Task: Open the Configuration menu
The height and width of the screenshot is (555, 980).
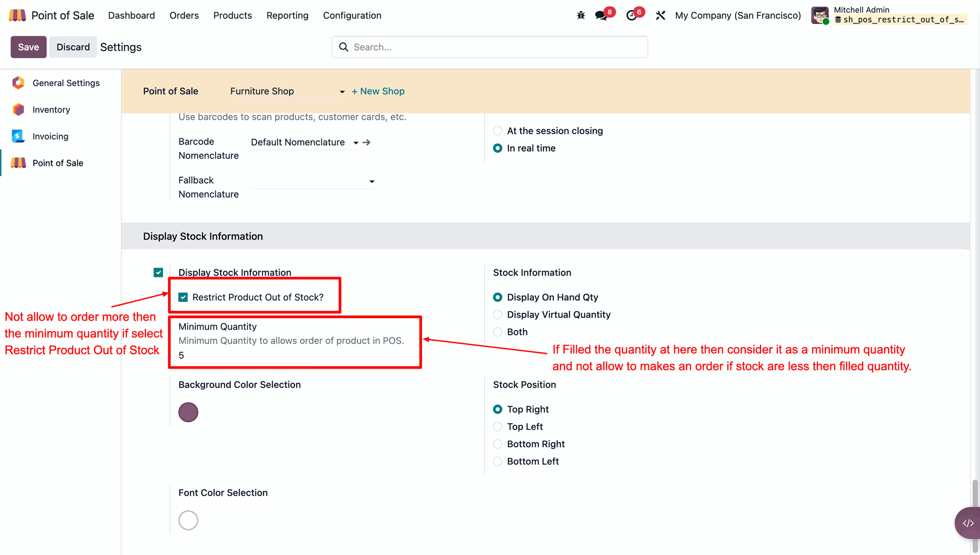Action: 352,15
